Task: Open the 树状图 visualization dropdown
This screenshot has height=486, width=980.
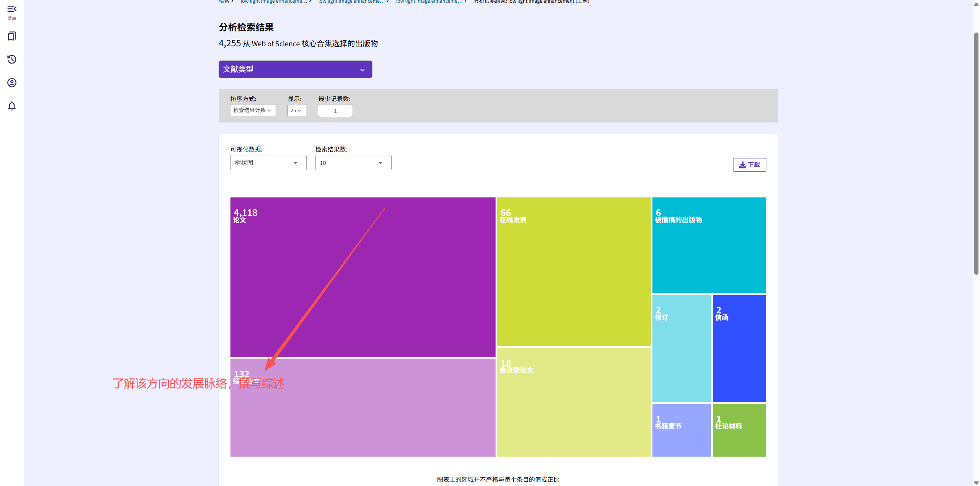Action: point(268,163)
